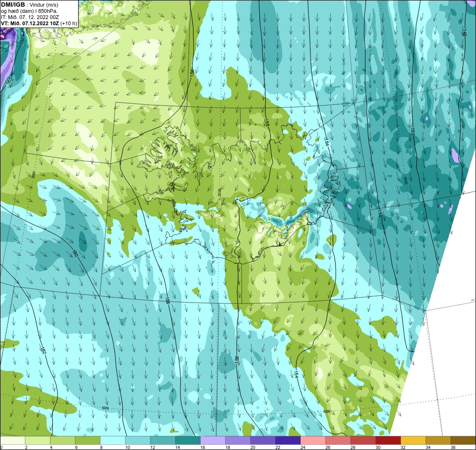Click the '30W' longitude label
The width and height of the screenshot is (476, 450).
pos(33,175)
